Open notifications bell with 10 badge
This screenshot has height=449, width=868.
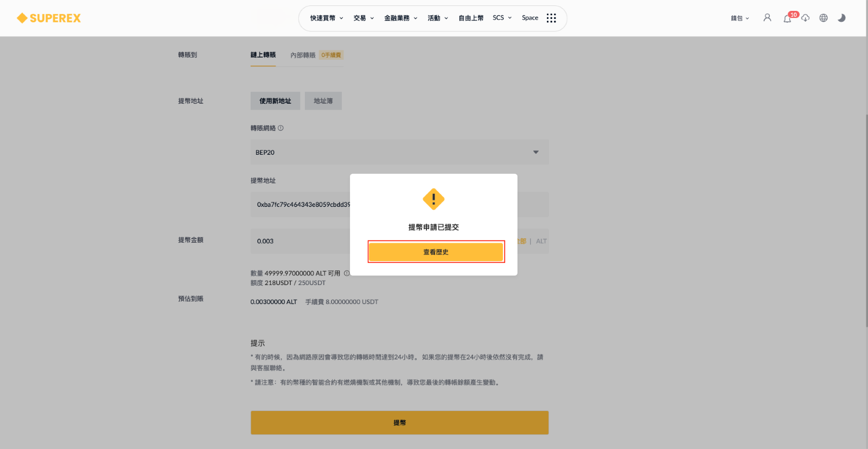pyautogui.click(x=788, y=18)
